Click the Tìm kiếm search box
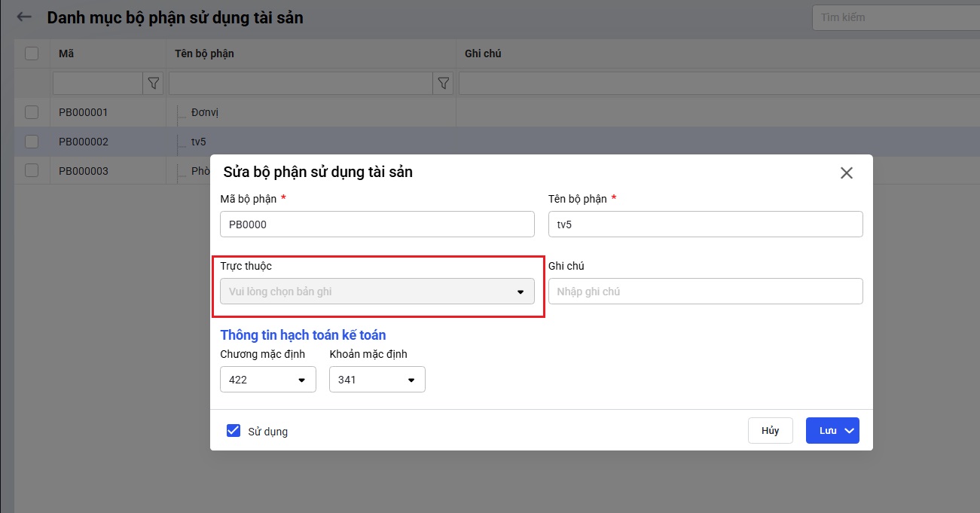 click(x=896, y=17)
